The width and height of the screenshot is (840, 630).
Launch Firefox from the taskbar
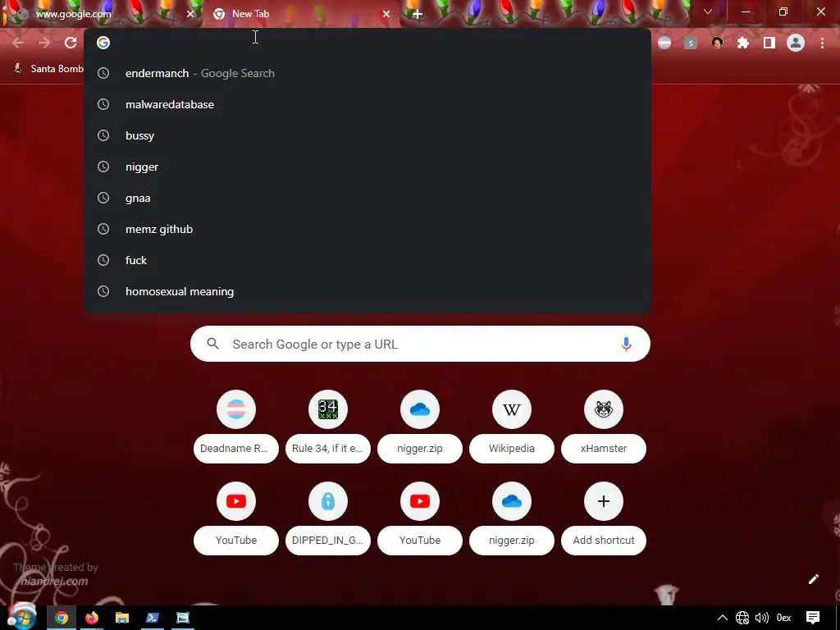(x=92, y=619)
